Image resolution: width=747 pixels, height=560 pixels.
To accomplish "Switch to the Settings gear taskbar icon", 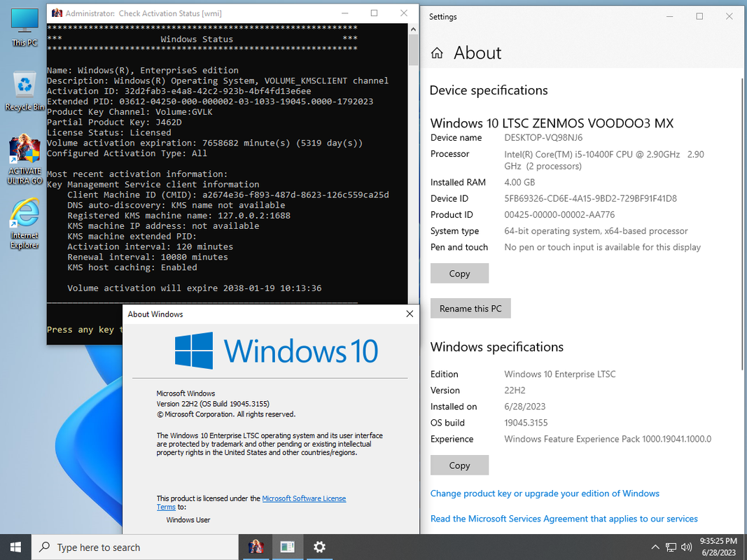I will (319, 547).
